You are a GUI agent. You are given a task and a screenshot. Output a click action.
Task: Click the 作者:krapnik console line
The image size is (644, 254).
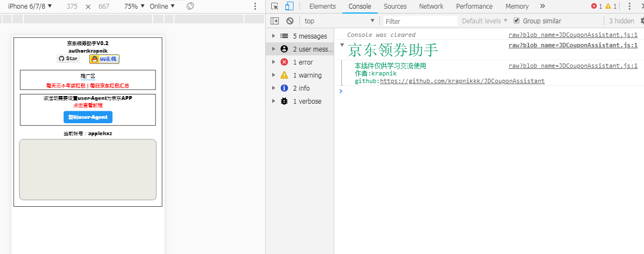(376, 73)
